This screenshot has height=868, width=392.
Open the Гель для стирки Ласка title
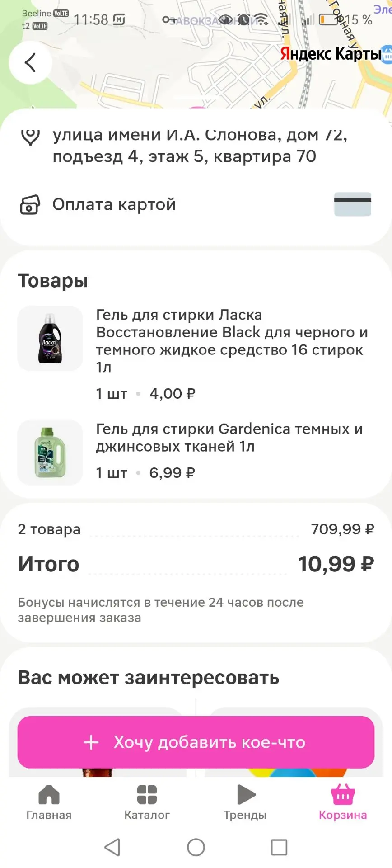(x=232, y=341)
